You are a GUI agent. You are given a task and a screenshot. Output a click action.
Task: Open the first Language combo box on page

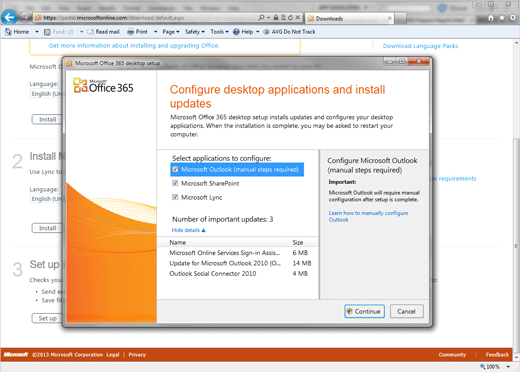pyautogui.click(x=46, y=94)
